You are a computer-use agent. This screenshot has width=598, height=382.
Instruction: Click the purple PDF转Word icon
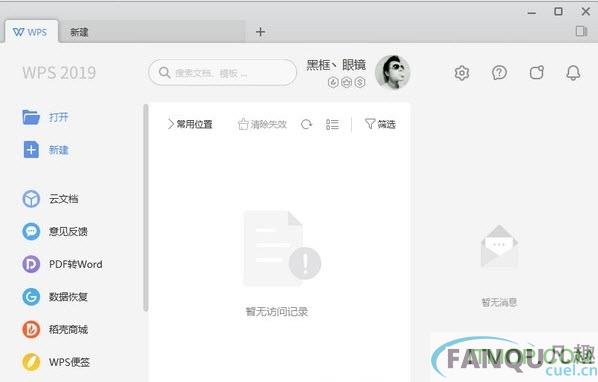31,264
